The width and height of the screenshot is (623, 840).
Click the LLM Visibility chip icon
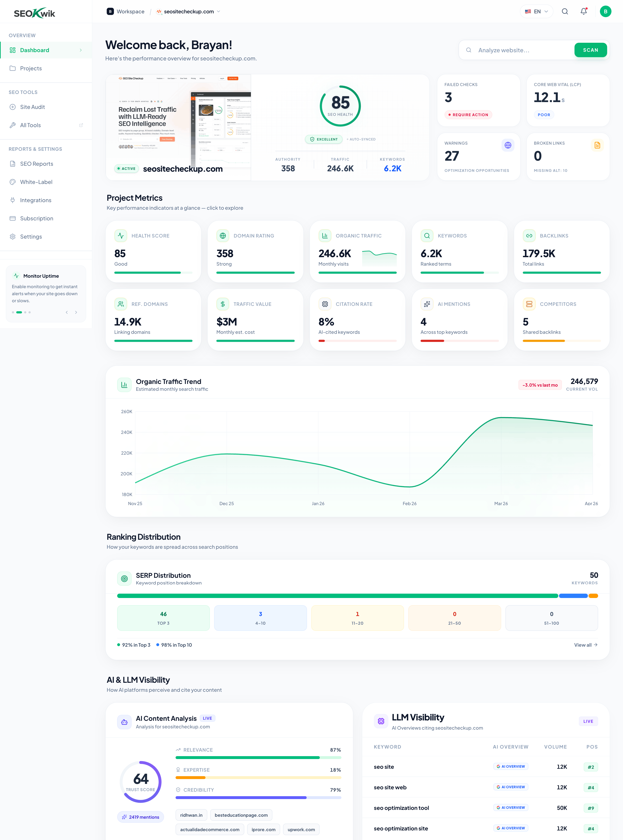coord(381,721)
